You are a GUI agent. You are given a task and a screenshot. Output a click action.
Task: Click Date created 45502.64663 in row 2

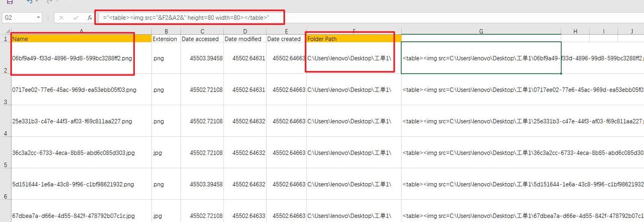(x=286, y=58)
